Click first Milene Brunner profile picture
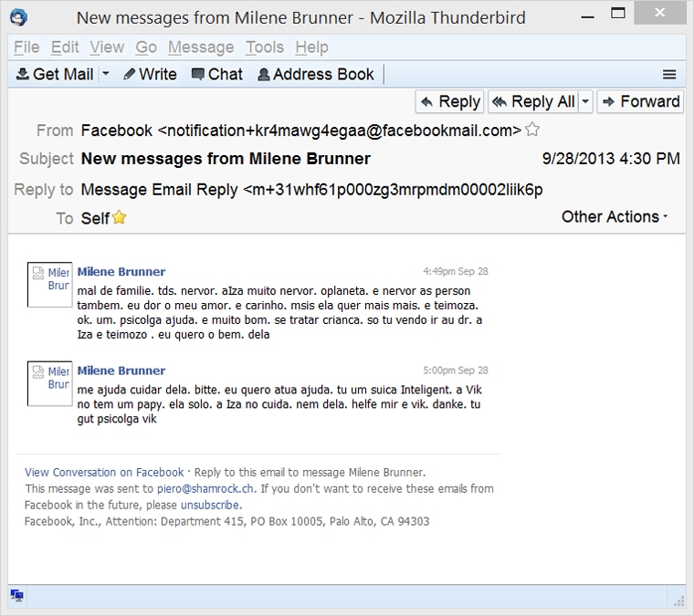Image resolution: width=694 pixels, height=616 pixels. click(49, 285)
